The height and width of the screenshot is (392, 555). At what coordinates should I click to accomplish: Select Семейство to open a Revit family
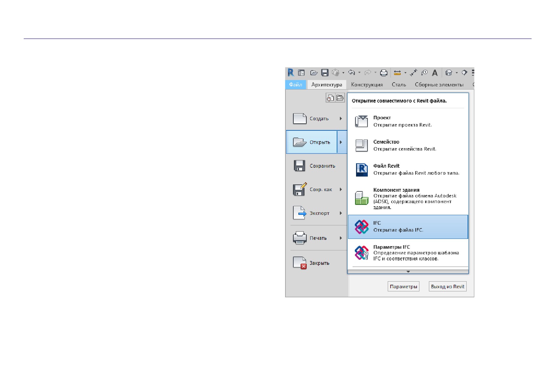pyautogui.click(x=408, y=145)
